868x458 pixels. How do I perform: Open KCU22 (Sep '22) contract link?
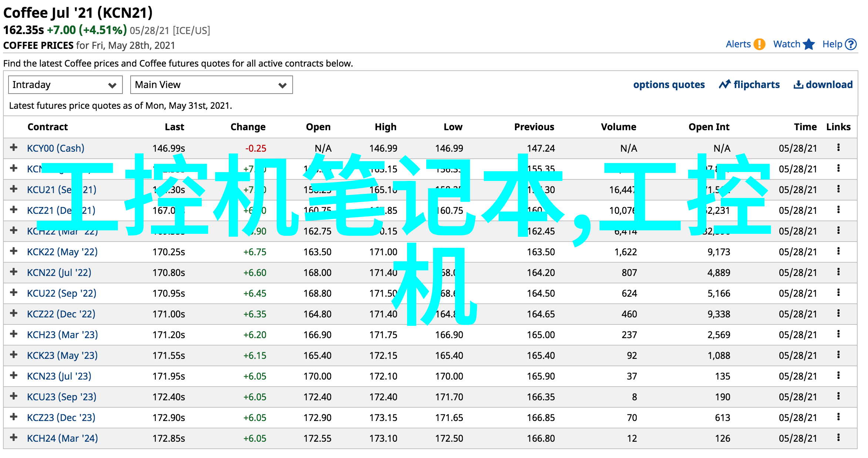pyautogui.click(x=61, y=293)
